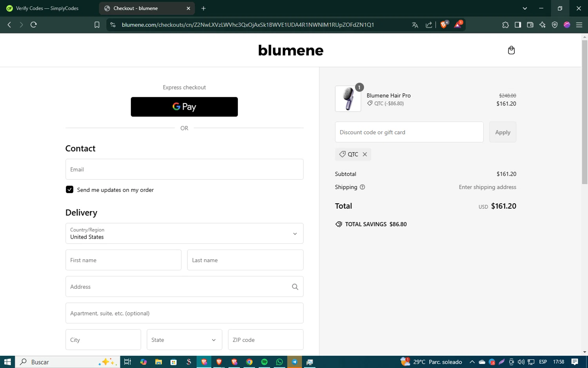This screenshot has height=368, width=588.
Task: Select the Checkout - blumene tab
Action: (147, 8)
